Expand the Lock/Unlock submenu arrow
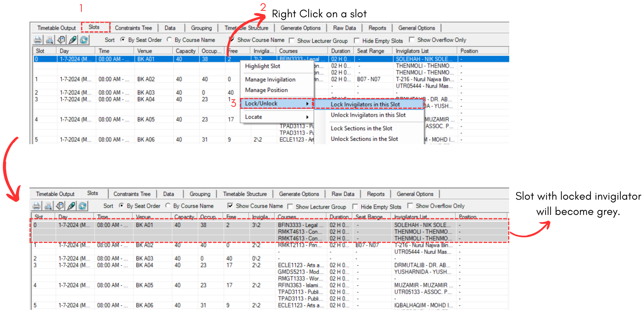 coord(307,104)
